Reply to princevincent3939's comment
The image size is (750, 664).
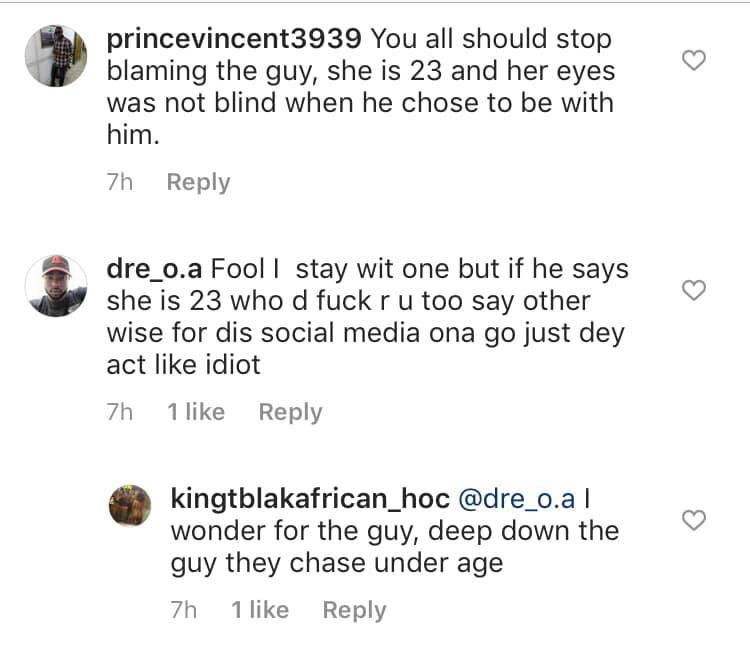pos(198,182)
